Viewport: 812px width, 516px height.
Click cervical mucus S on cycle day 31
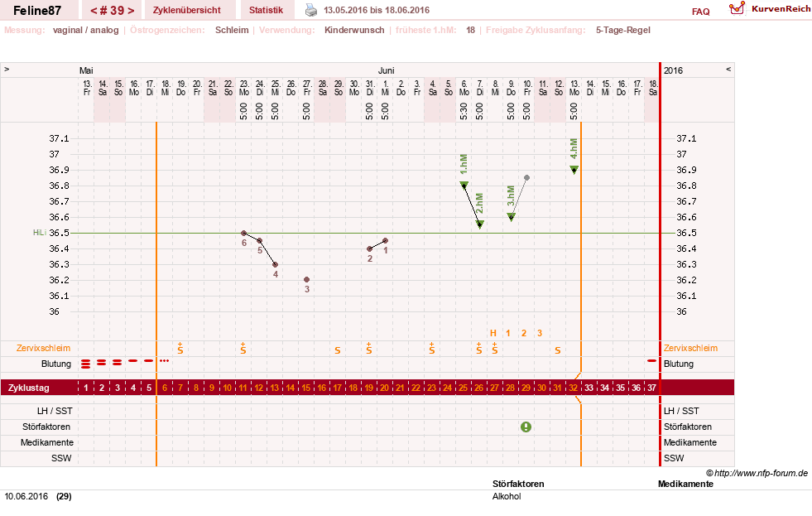(558, 350)
